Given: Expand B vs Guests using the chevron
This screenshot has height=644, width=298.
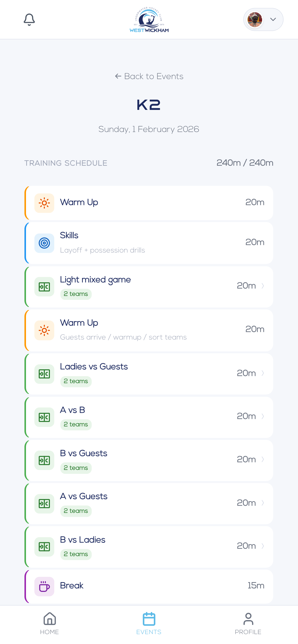Looking at the screenshot, I should [x=263, y=459].
